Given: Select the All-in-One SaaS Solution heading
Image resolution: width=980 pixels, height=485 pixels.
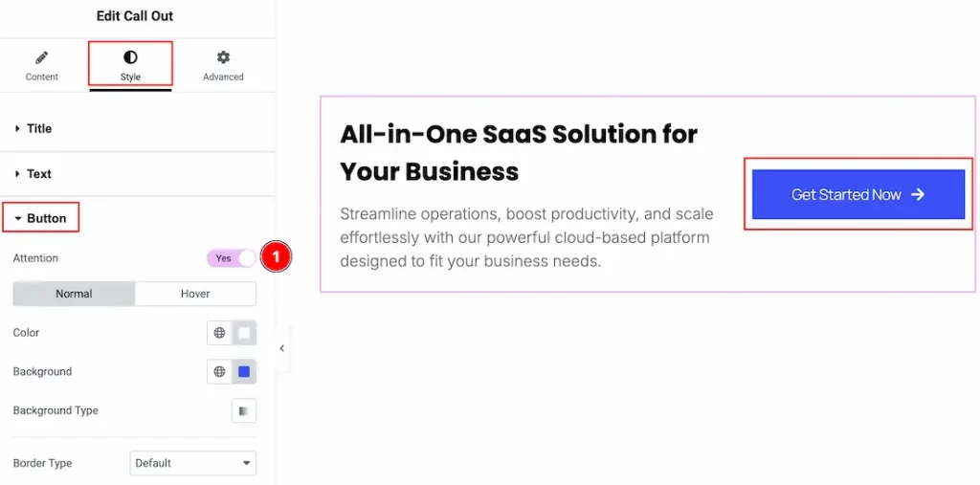Looking at the screenshot, I should tap(519, 152).
